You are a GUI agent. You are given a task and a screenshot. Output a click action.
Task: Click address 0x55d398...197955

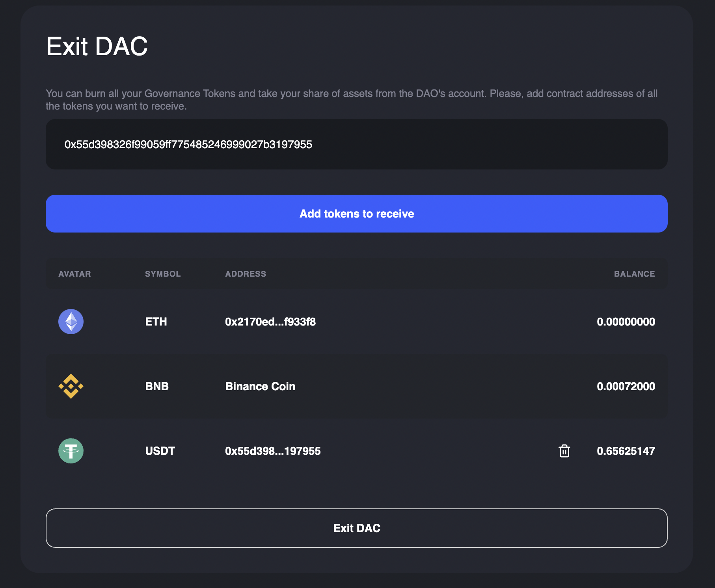pos(273,451)
